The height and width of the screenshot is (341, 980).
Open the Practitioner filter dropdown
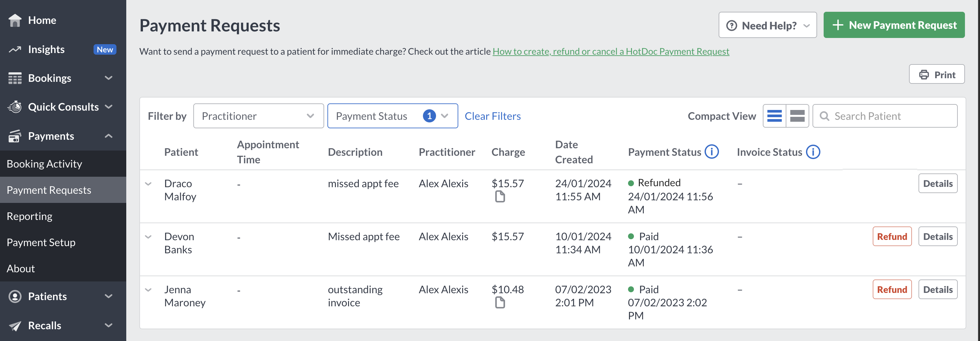(258, 116)
